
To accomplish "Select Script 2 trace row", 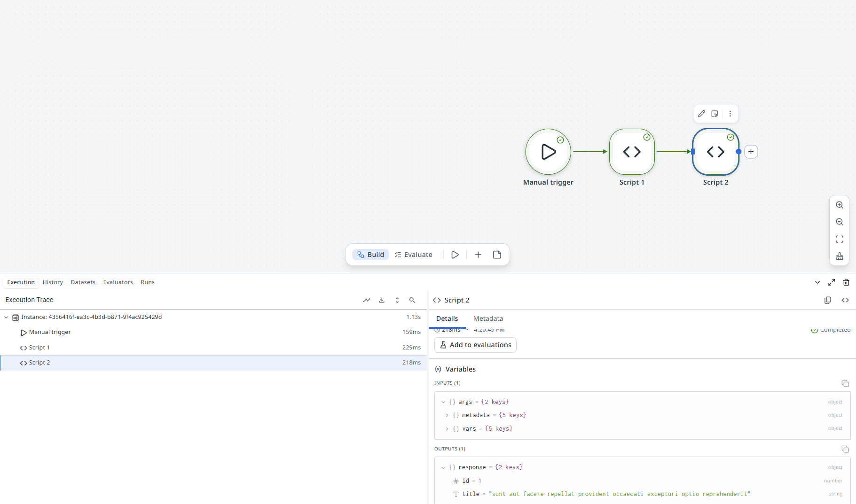I will (213, 363).
